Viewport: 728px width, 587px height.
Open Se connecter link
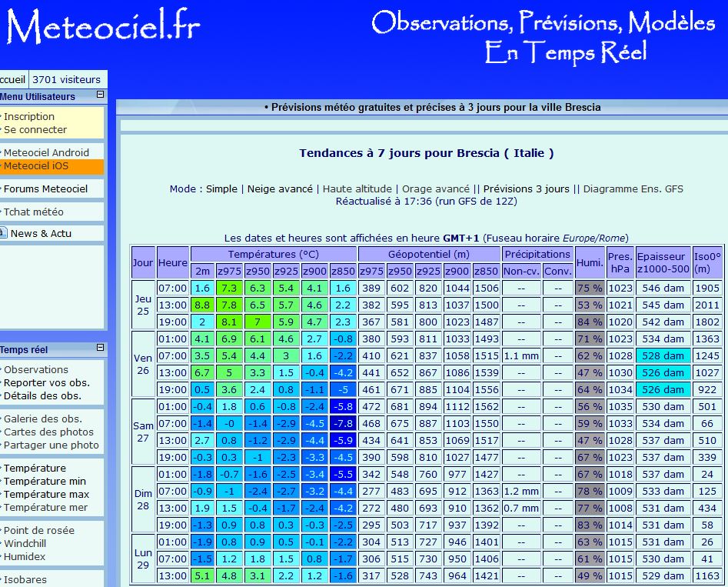[x=35, y=130]
